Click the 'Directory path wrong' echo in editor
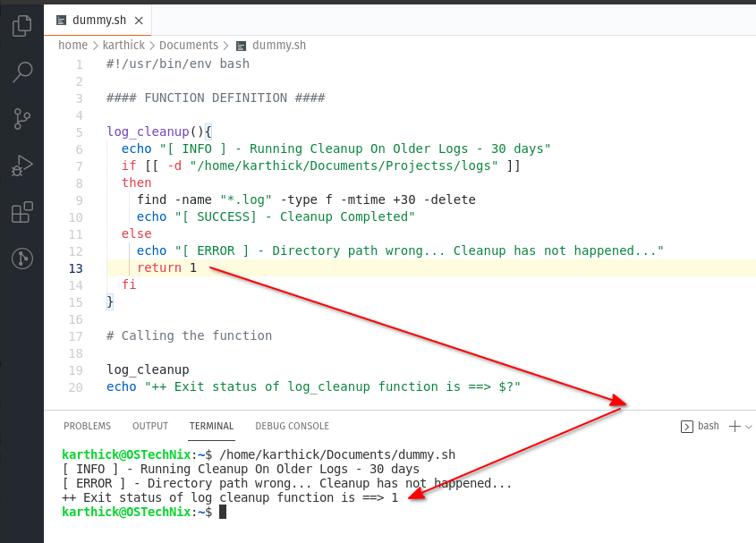 pos(400,250)
